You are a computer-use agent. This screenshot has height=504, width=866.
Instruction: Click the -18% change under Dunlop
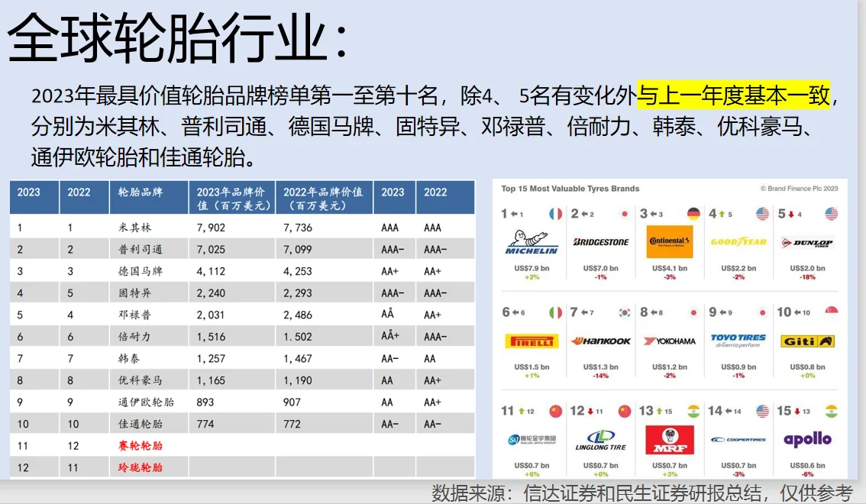[807, 277]
